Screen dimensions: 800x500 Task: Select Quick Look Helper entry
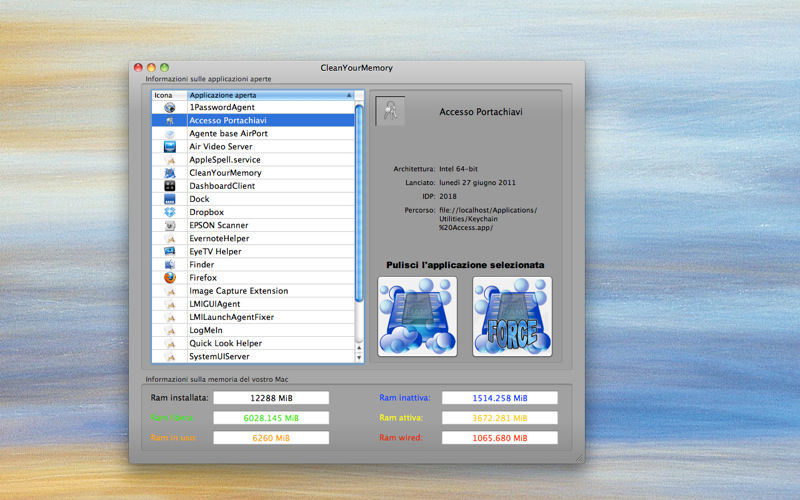click(x=253, y=343)
